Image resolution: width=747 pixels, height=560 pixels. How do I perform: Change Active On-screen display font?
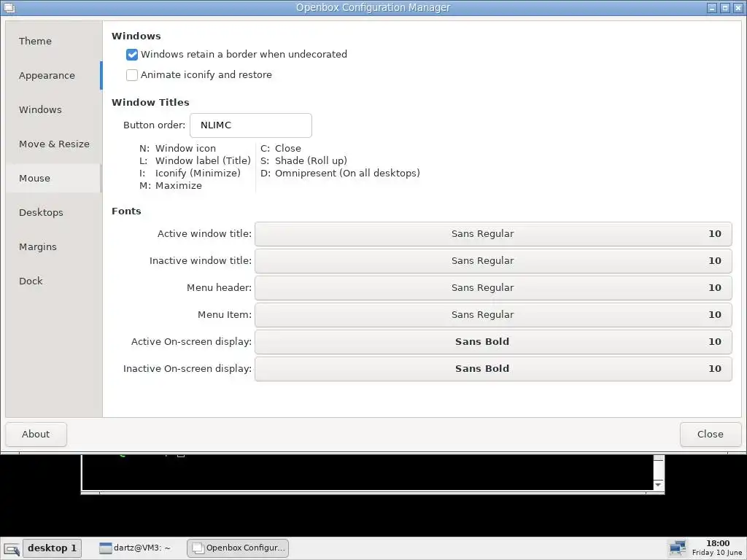(493, 342)
